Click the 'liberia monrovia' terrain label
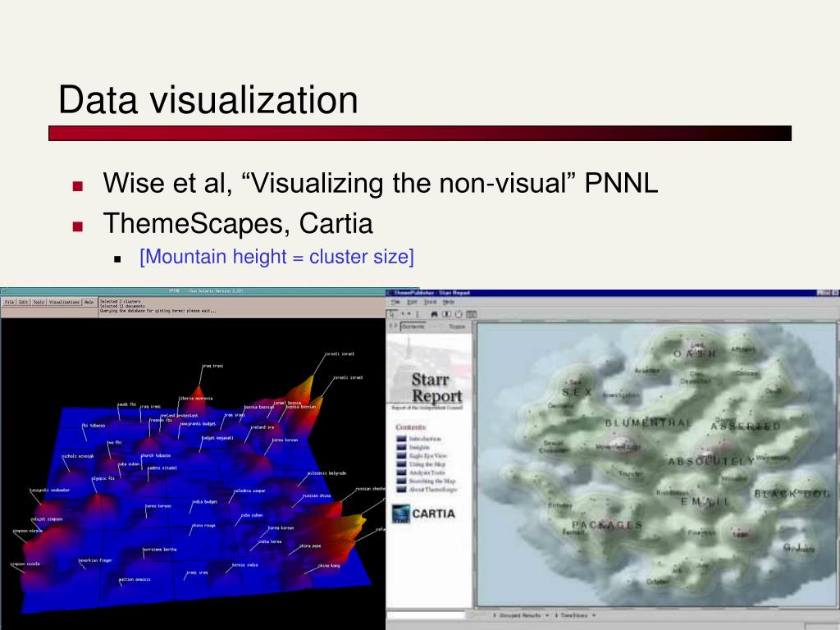The image size is (840, 630). point(195,399)
